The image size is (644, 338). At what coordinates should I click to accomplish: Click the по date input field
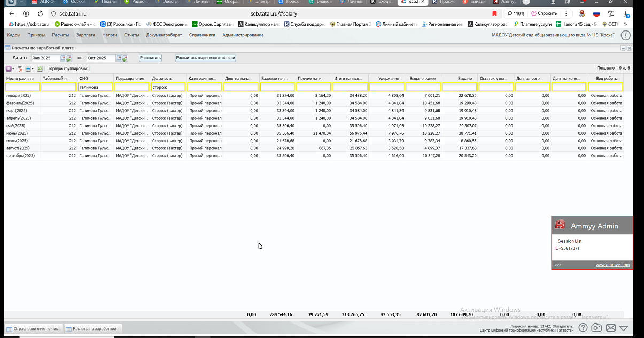[x=102, y=58]
